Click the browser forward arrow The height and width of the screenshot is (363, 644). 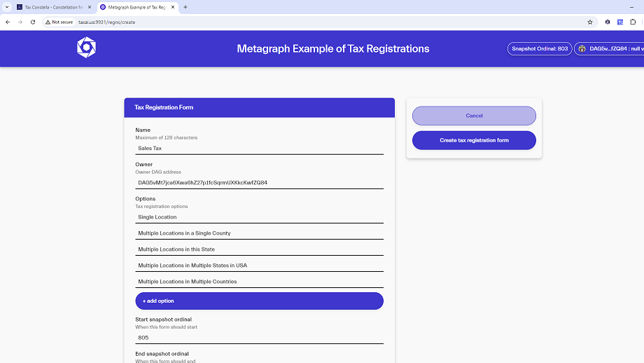point(20,22)
